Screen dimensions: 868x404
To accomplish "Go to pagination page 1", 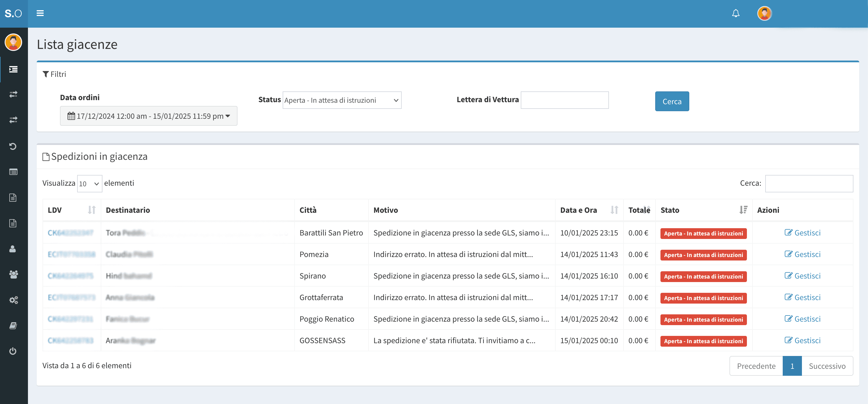I will click(x=792, y=366).
